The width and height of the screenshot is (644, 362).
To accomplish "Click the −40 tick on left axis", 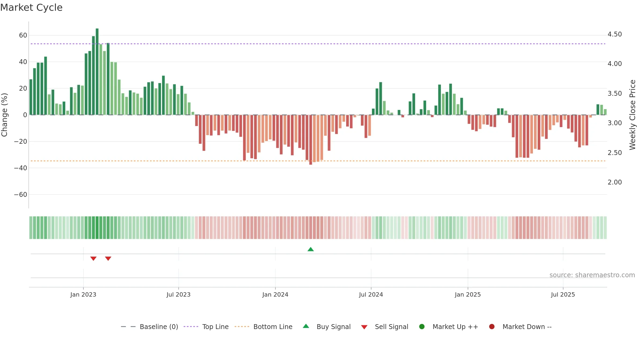I will [x=21, y=168].
